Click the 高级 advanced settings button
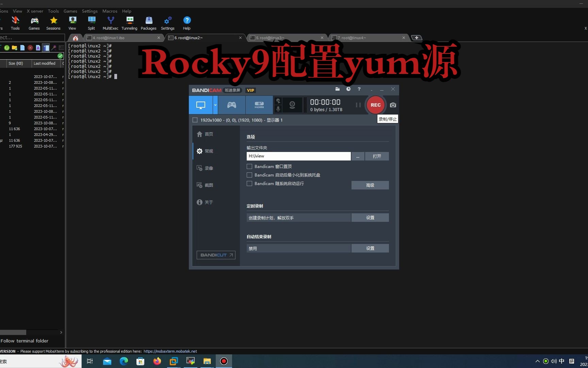The height and width of the screenshot is (368, 588). point(370,185)
